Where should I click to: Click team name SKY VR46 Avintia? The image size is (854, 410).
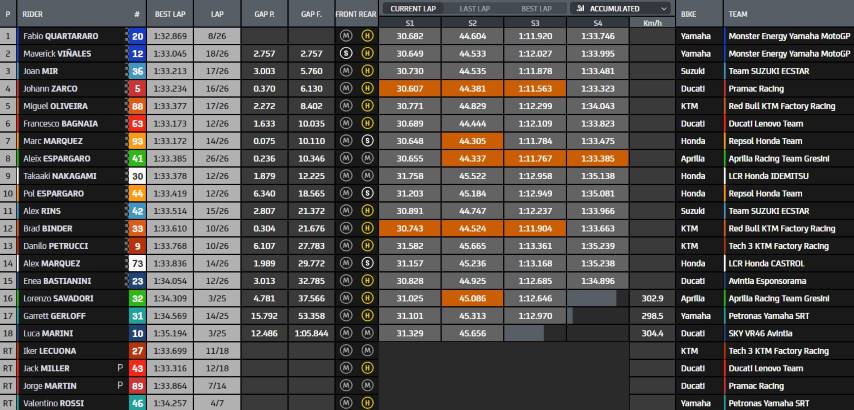coord(760,333)
